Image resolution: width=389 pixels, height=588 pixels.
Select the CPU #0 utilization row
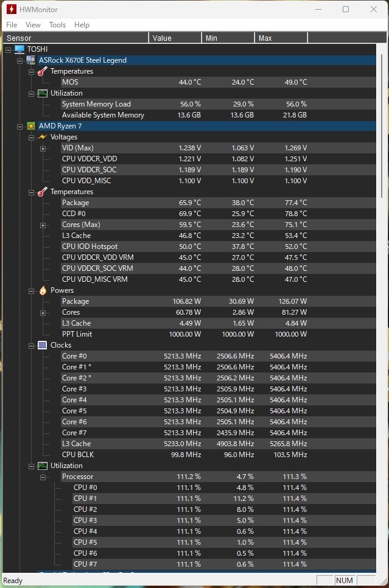coord(224,488)
